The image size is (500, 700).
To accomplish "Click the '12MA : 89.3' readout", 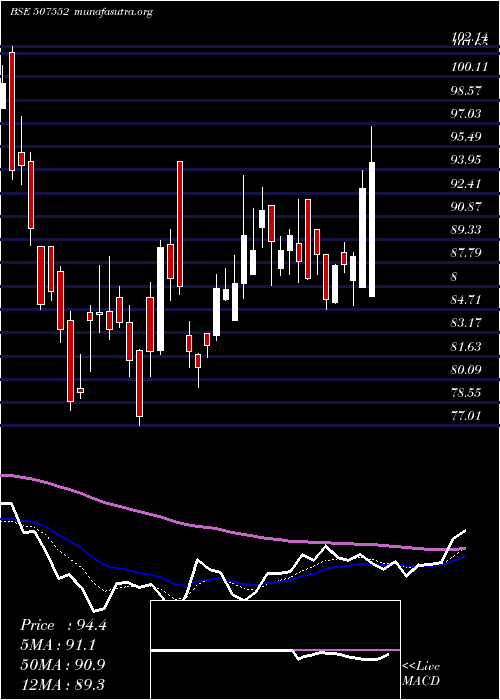I will [x=62, y=684].
